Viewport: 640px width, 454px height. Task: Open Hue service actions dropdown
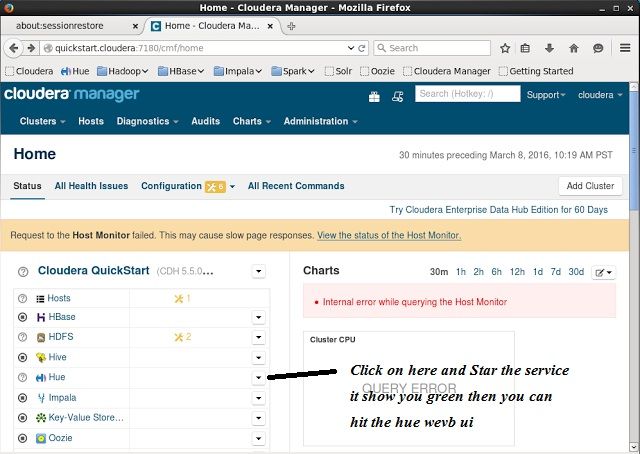258,378
